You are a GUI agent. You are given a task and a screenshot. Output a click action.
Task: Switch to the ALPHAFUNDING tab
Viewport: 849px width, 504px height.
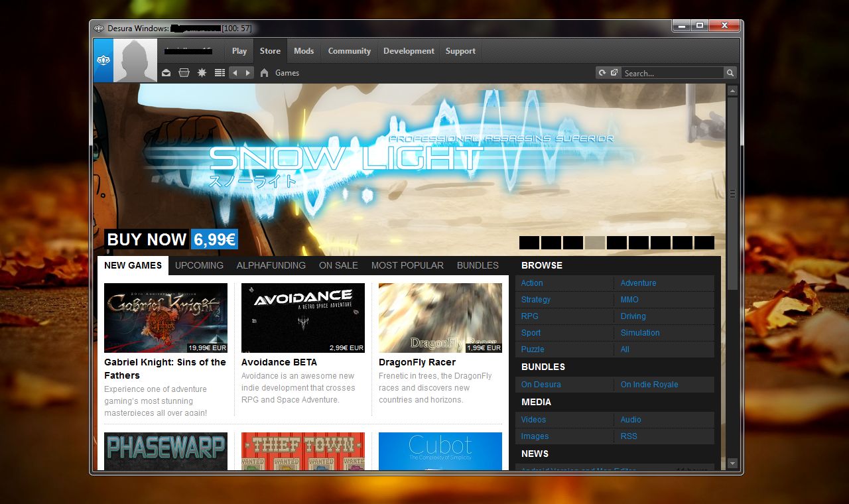271,265
